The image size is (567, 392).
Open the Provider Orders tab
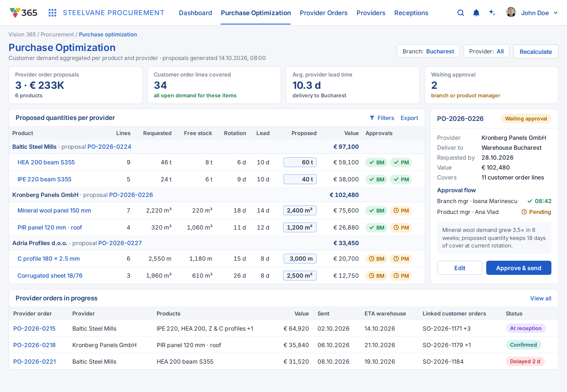coord(323,13)
